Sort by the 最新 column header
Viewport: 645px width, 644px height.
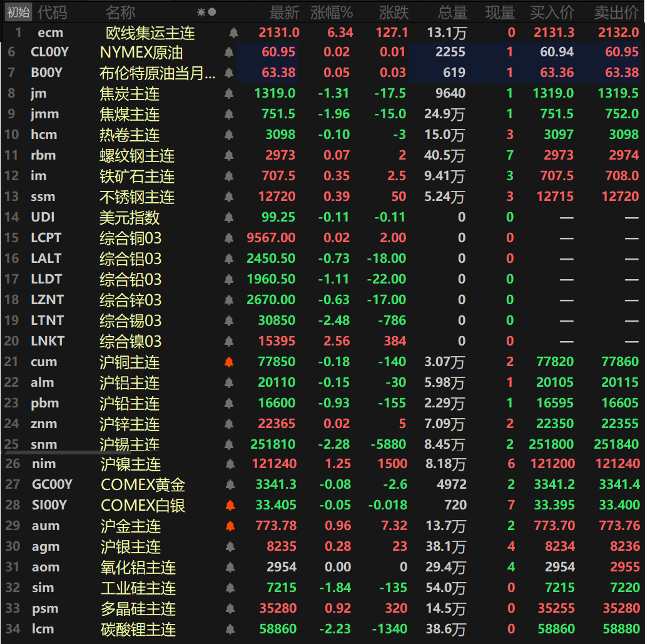click(x=284, y=12)
